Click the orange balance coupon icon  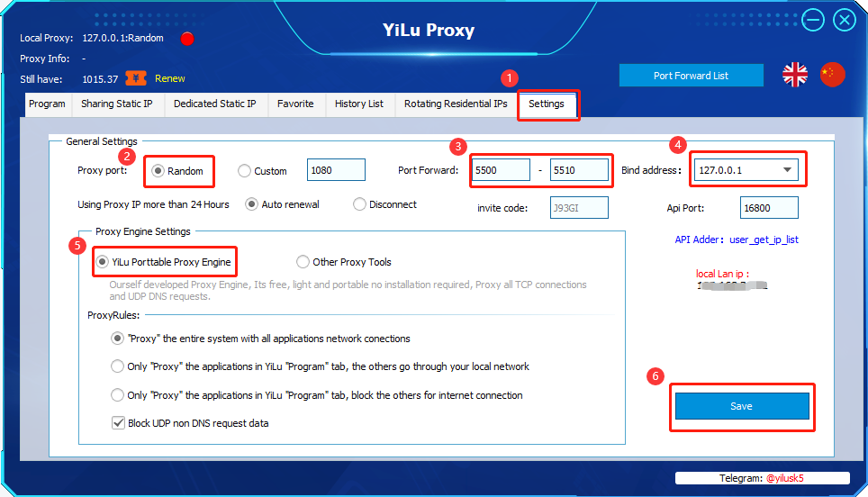pyautogui.click(x=136, y=78)
